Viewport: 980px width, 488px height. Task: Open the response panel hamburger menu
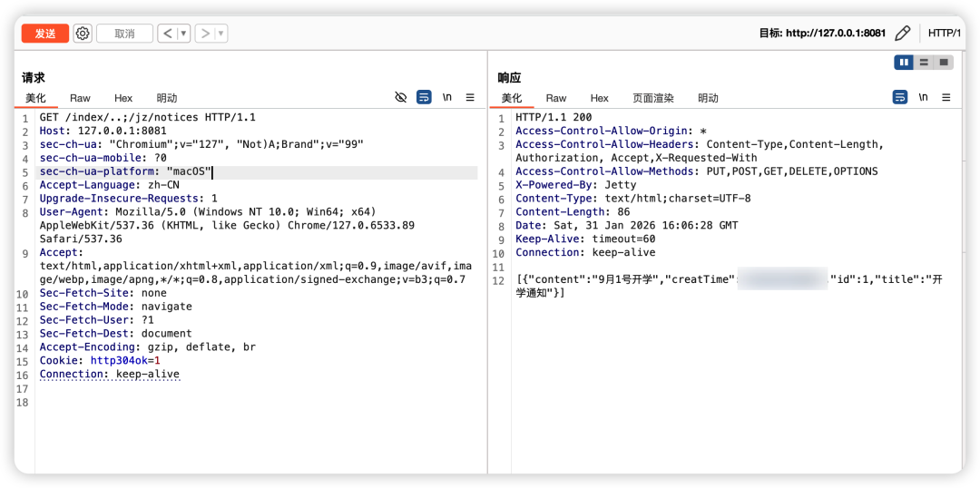pyautogui.click(x=946, y=97)
